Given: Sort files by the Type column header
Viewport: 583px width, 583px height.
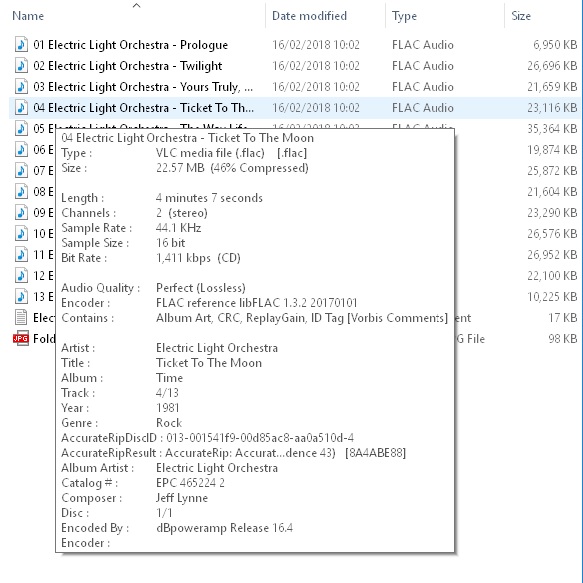Looking at the screenshot, I should pos(404,16).
